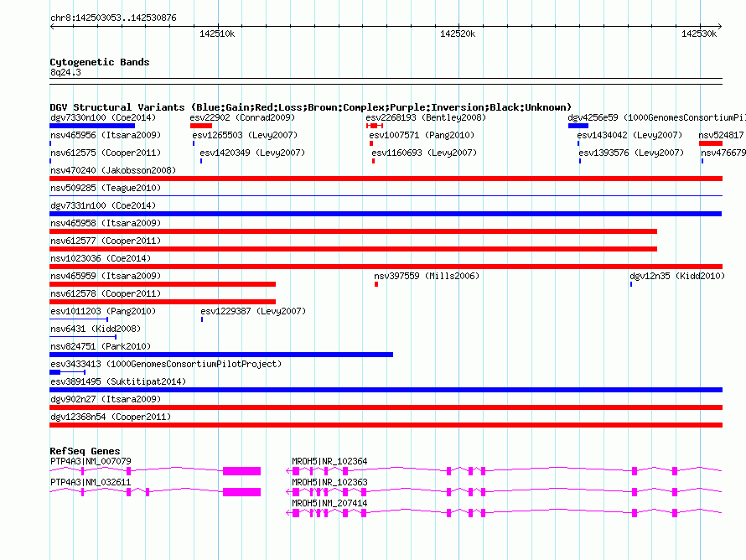Image resolution: width=746 pixels, height=560 pixels.
Task: Open gene MROH5|NR_102364 label
Action: point(329,462)
